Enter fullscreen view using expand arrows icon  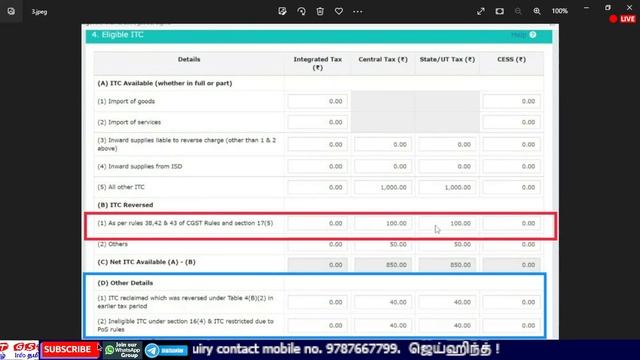(x=481, y=11)
